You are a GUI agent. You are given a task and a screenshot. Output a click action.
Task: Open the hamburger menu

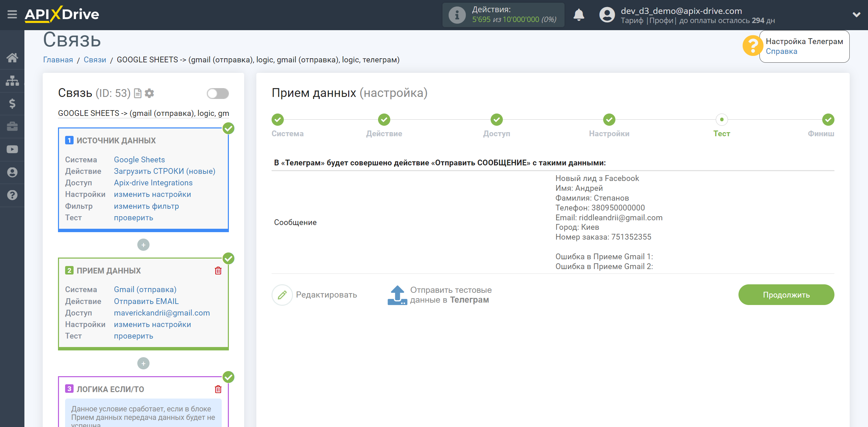click(12, 15)
